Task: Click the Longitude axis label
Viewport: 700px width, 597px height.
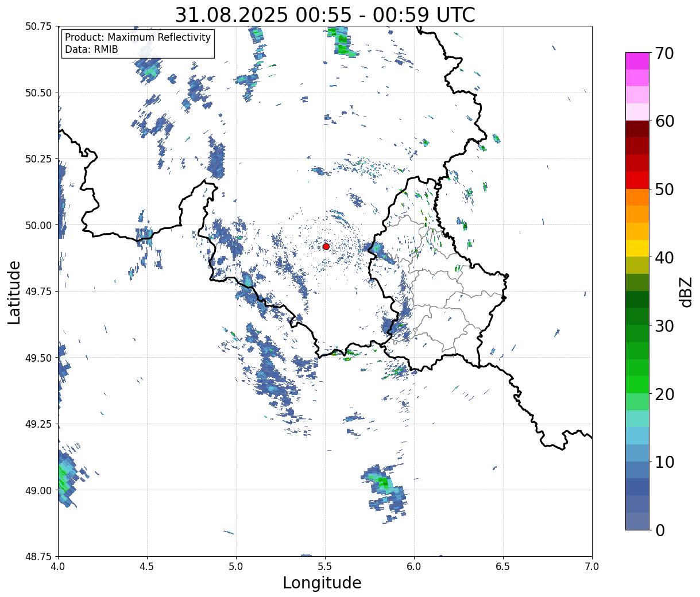Action: tap(322, 583)
